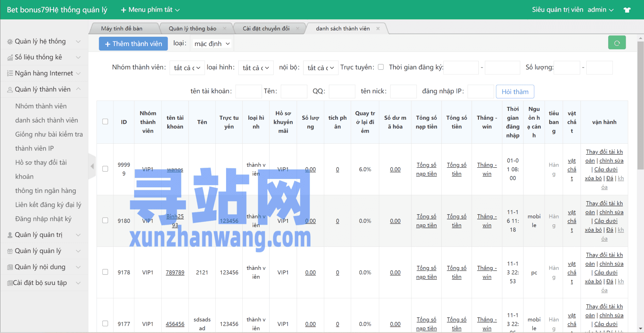The height and width of the screenshot is (333, 644).
Task: Click the Thêm thành viên button
Action: tap(134, 44)
